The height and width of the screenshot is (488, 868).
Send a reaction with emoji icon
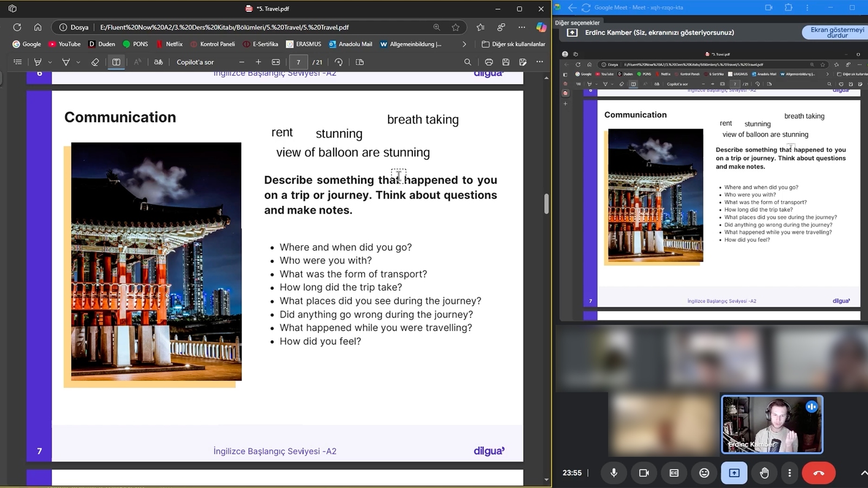[x=704, y=473]
